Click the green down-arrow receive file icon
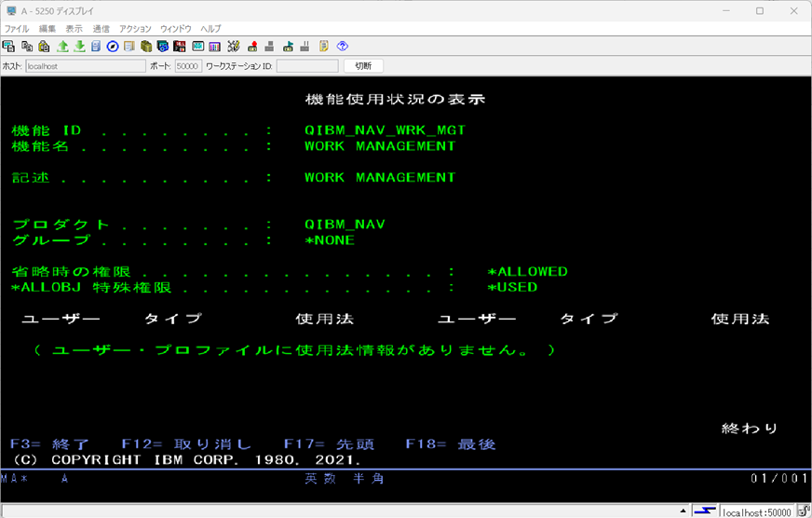The width and height of the screenshot is (812, 518). coord(79,46)
